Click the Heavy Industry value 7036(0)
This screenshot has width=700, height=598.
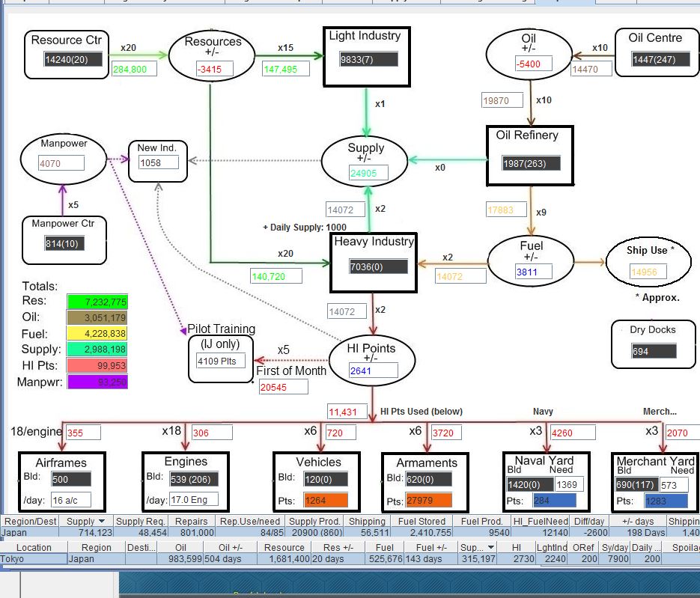[x=379, y=266]
